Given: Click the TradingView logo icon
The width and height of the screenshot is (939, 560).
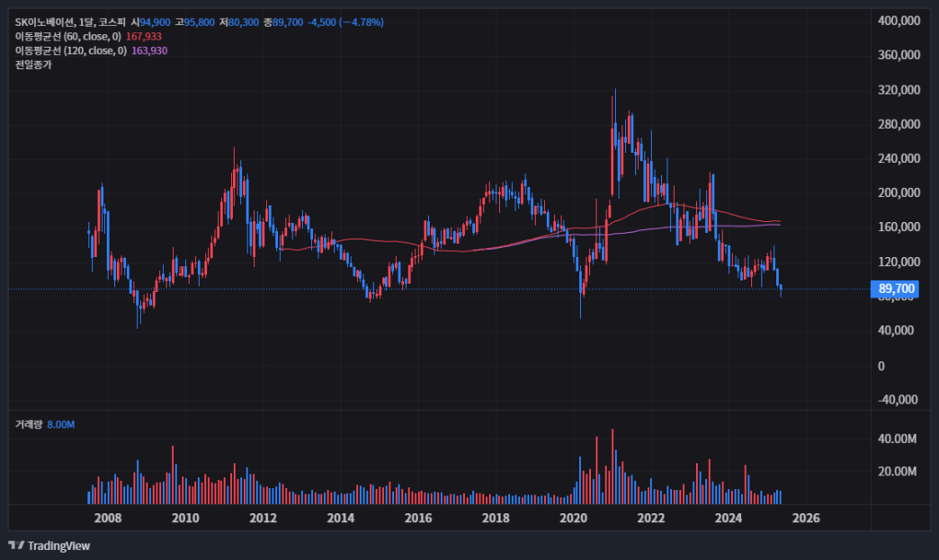Looking at the screenshot, I should pos(16,545).
